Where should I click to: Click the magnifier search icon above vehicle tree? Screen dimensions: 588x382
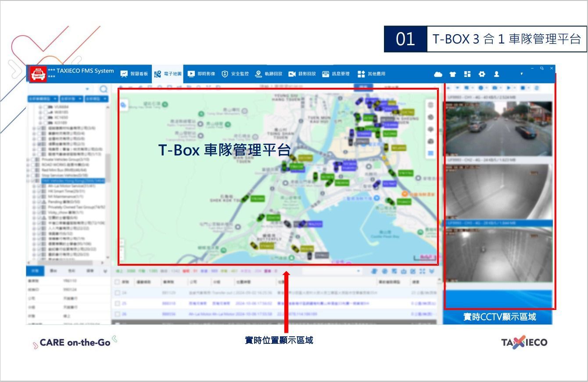pyautogui.click(x=104, y=89)
